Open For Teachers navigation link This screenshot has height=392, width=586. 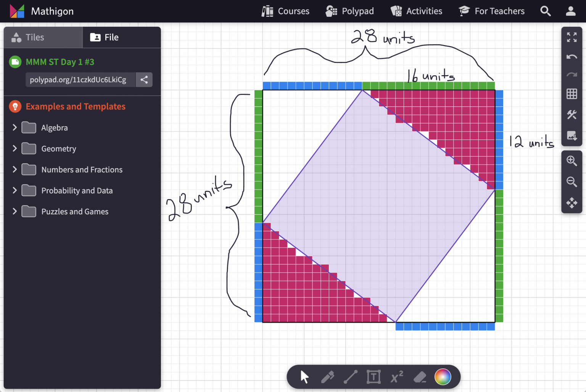point(491,11)
